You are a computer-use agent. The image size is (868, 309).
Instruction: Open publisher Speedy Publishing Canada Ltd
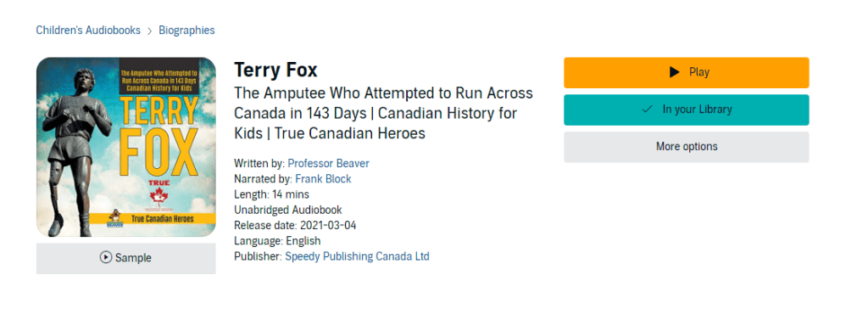pos(357,256)
